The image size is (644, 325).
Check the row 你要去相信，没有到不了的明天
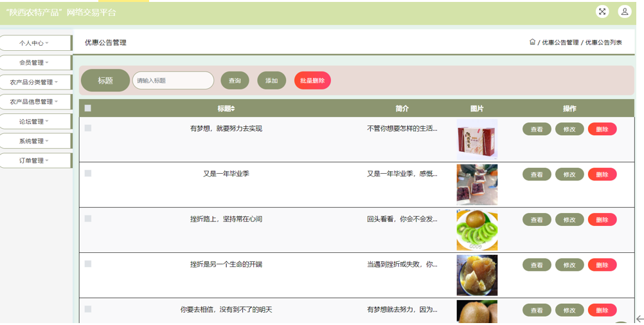(88, 309)
